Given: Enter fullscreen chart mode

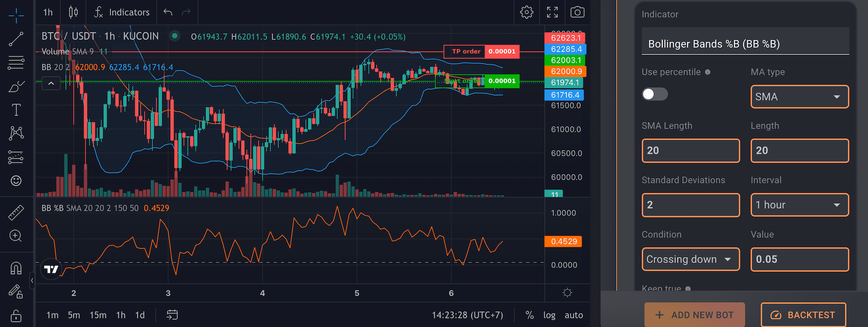Looking at the screenshot, I should coord(552,12).
